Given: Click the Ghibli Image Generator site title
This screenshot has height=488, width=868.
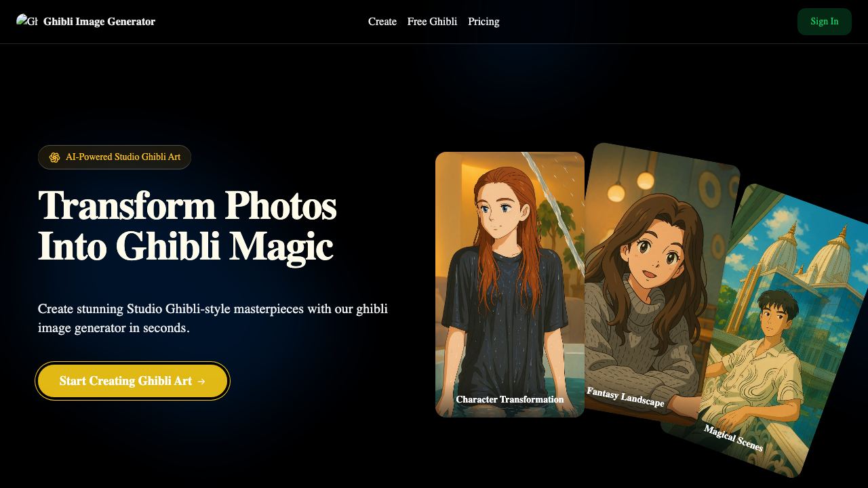Looking at the screenshot, I should click(99, 22).
